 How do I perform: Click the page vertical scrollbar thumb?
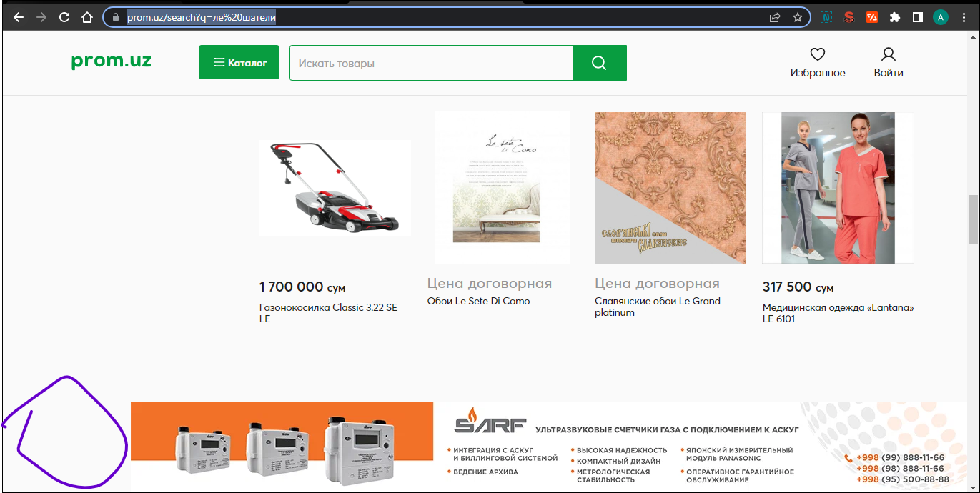coord(973,219)
